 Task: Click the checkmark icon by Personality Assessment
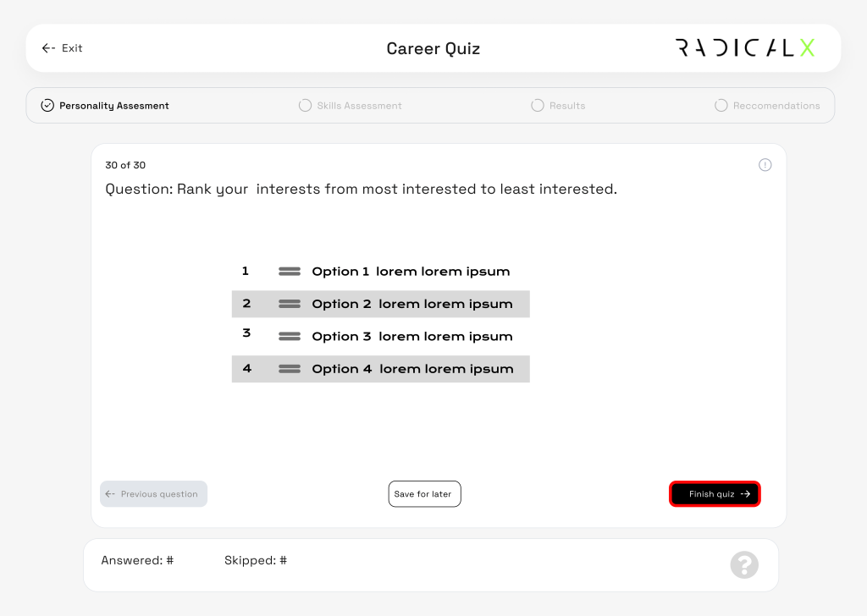point(47,106)
